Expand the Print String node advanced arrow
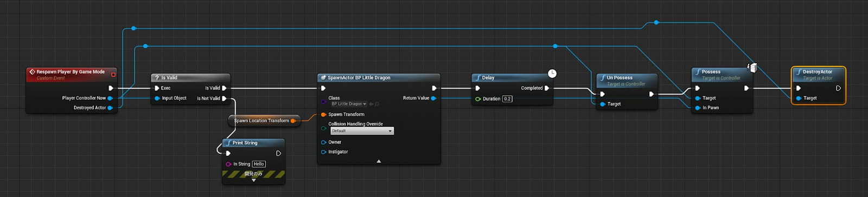Image resolution: width=868 pixels, height=197 pixels. [253, 180]
